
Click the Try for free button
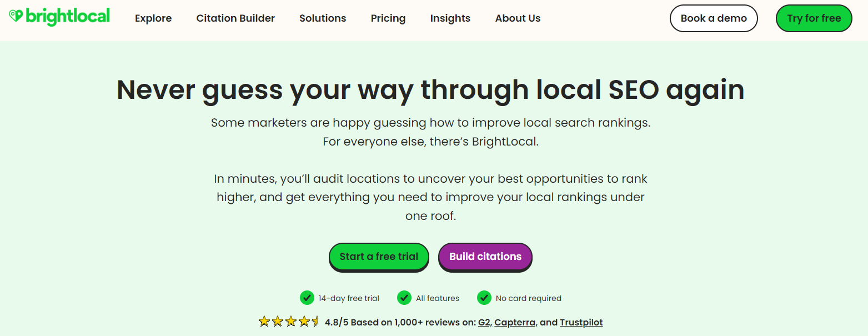tap(814, 18)
